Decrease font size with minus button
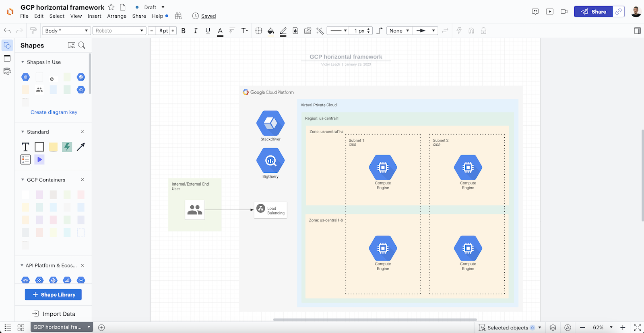This screenshot has width=644, height=333. tap(152, 31)
